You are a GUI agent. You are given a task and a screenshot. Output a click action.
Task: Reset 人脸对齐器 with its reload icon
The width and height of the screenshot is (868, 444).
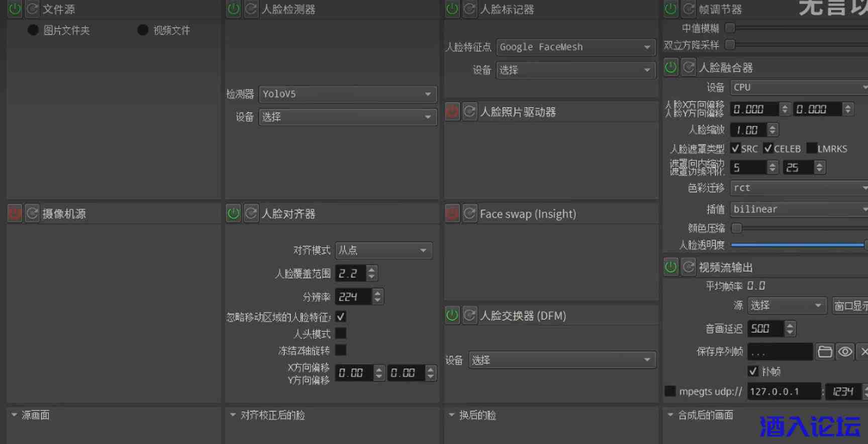[x=251, y=213]
